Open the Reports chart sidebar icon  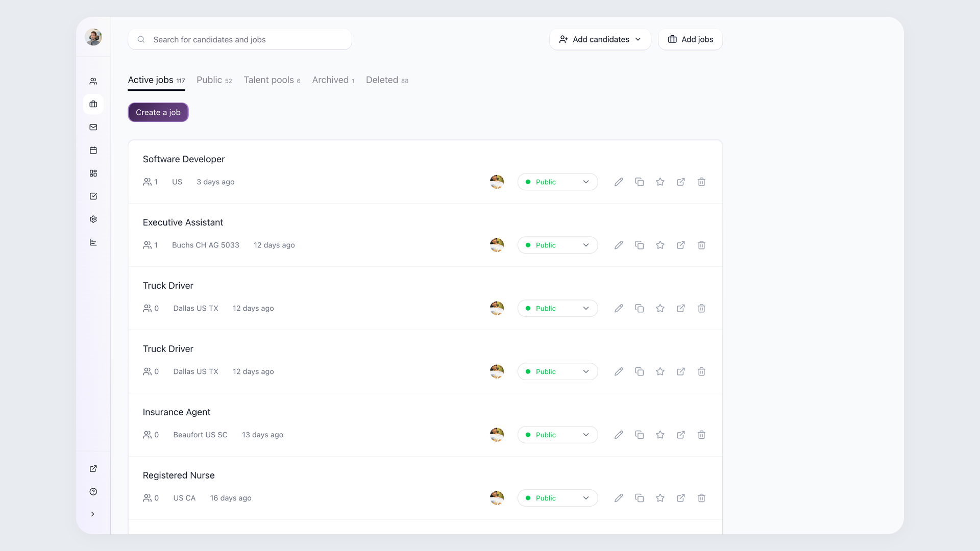(93, 242)
